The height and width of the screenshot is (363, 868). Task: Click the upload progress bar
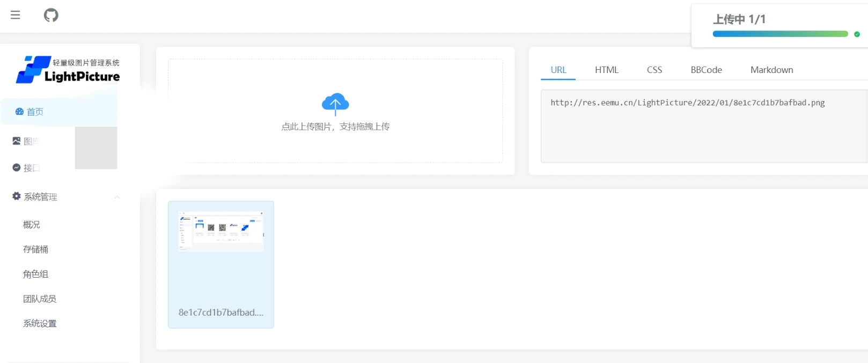(x=780, y=34)
